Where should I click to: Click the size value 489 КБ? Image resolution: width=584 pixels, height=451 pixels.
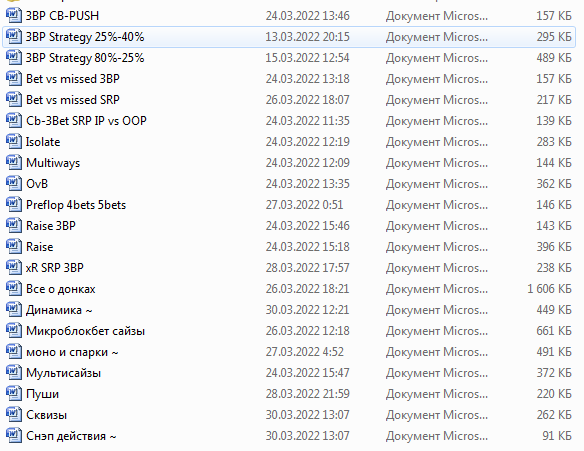click(x=554, y=58)
